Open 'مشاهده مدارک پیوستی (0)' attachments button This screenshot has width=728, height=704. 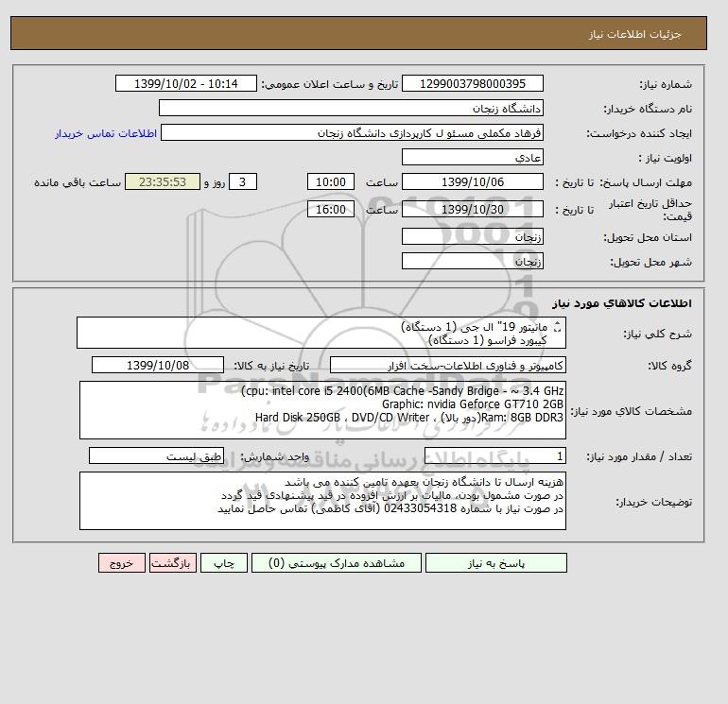click(x=337, y=562)
